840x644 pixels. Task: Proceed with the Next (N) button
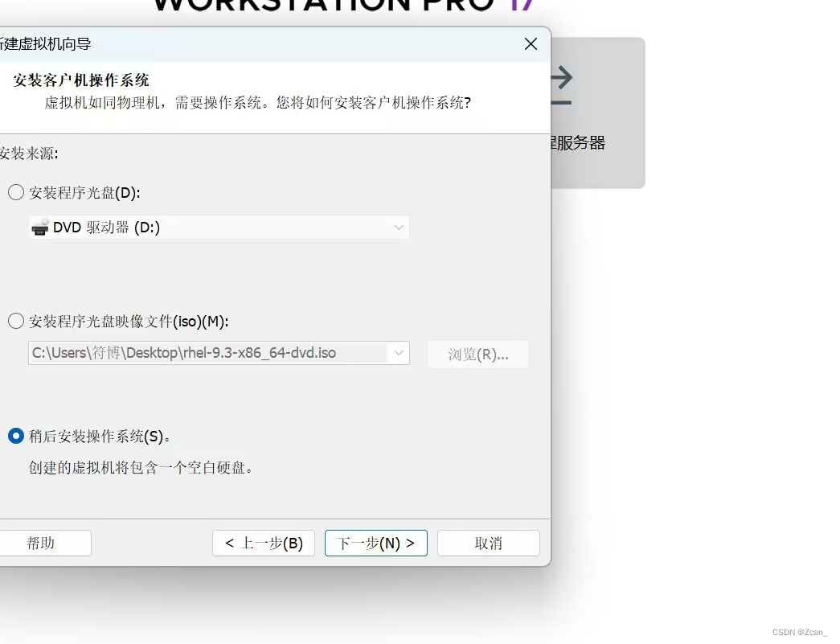[376, 544]
